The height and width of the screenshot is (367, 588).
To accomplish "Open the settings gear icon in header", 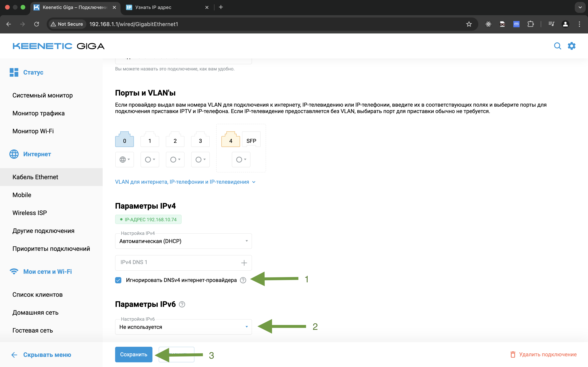I will click(x=571, y=46).
